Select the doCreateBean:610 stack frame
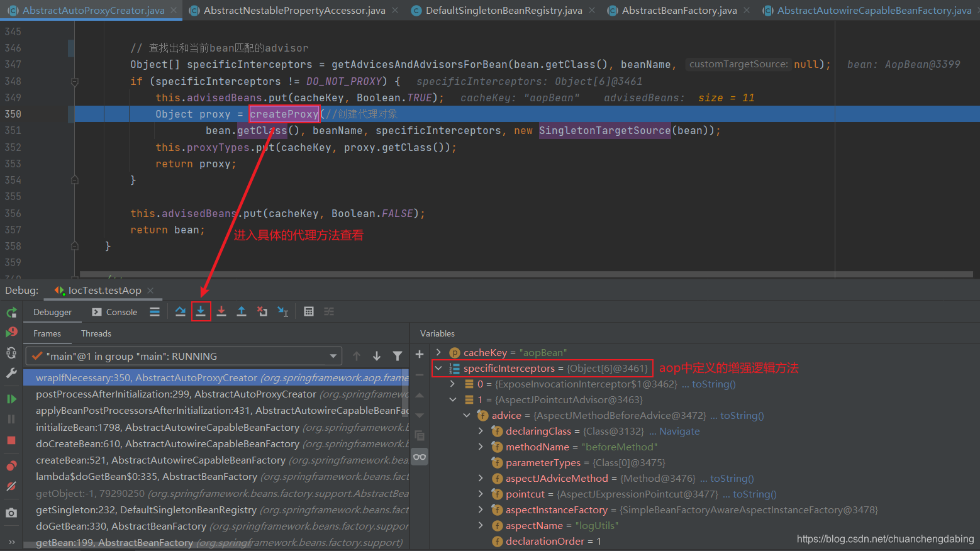The width and height of the screenshot is (980, 551). (x=216, y=443)
